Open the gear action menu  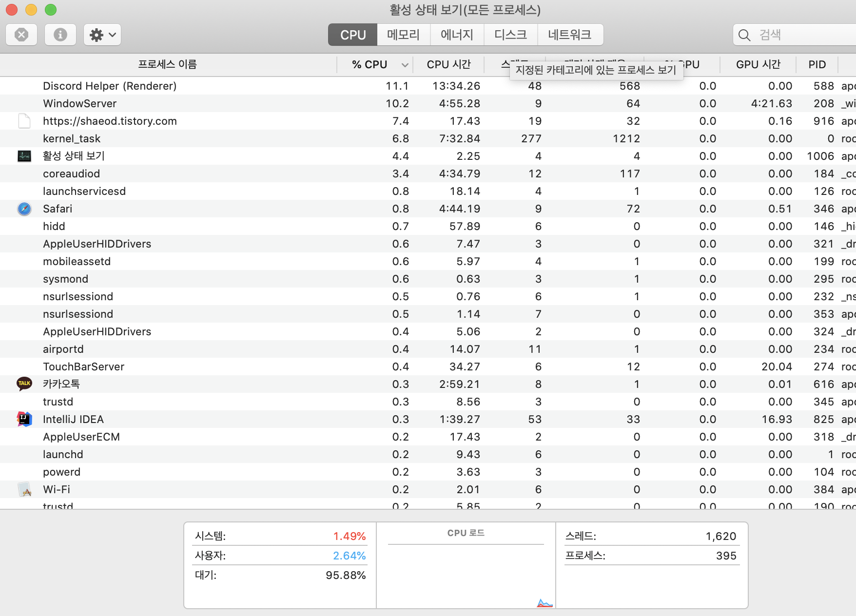[x=102, y=35]
